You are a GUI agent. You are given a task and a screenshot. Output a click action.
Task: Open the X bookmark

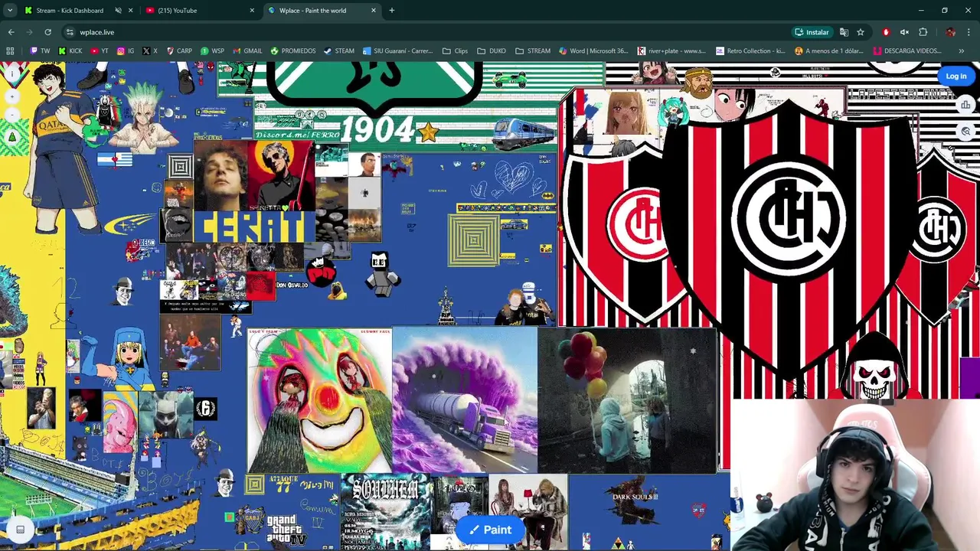click(149, 51)
